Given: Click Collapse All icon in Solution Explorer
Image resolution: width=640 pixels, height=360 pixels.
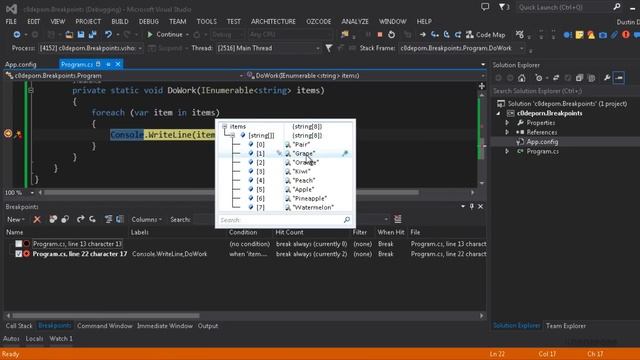Looking at the screenshot, I should (x=579, y=78).
